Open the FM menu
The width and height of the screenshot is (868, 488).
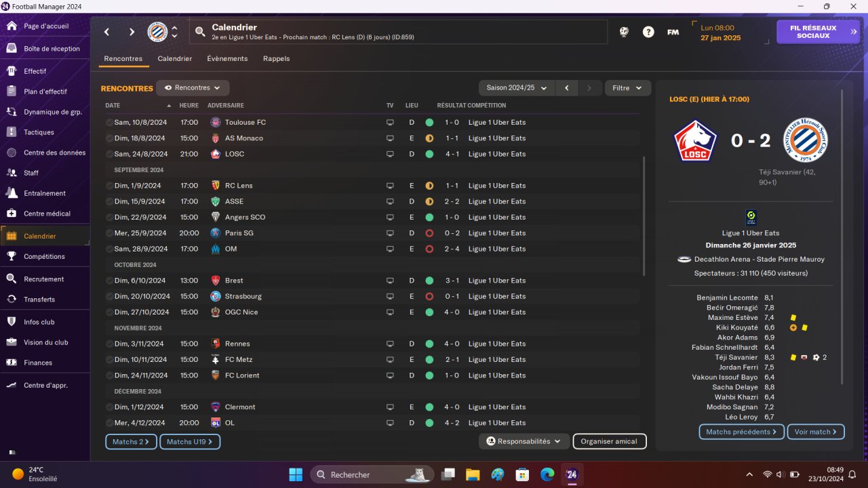(x=673, y=32)
